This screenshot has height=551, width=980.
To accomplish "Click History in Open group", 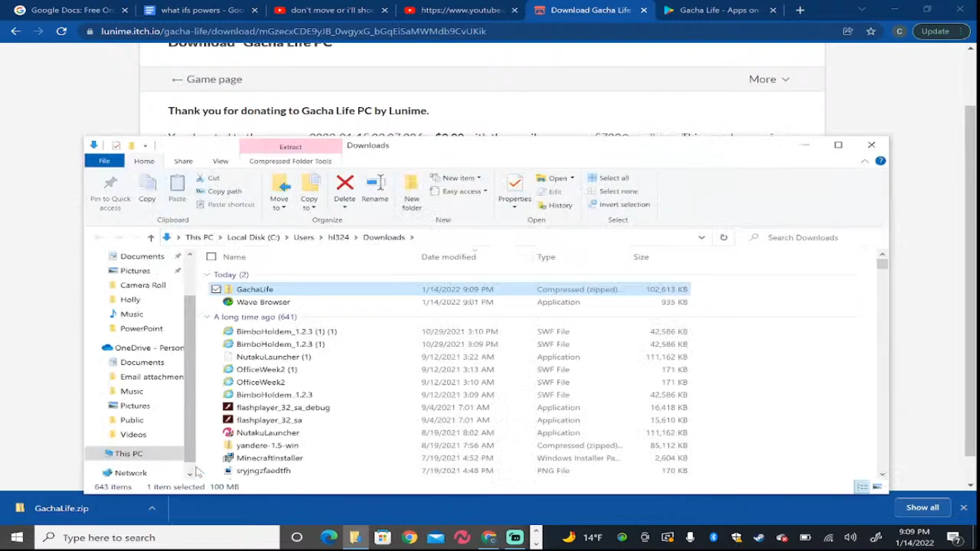I will pyautogui.click(x=555, y=205).
